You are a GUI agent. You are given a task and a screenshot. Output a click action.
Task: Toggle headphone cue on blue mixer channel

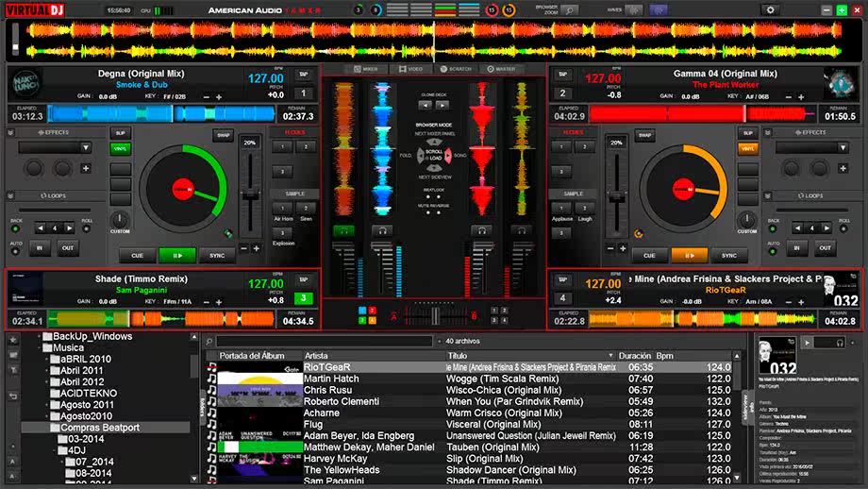382,231
